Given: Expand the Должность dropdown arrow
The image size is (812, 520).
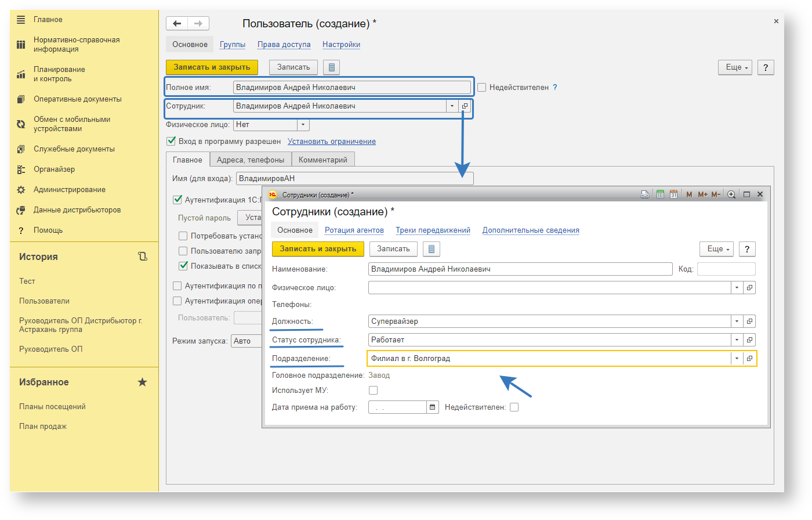Looking at the screenshot, I should click(737, 321).
